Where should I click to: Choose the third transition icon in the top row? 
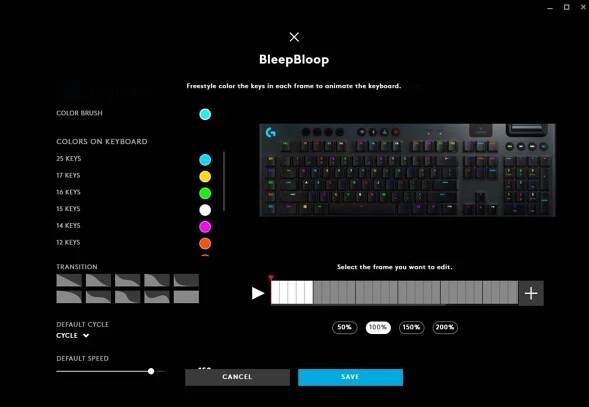128,280
